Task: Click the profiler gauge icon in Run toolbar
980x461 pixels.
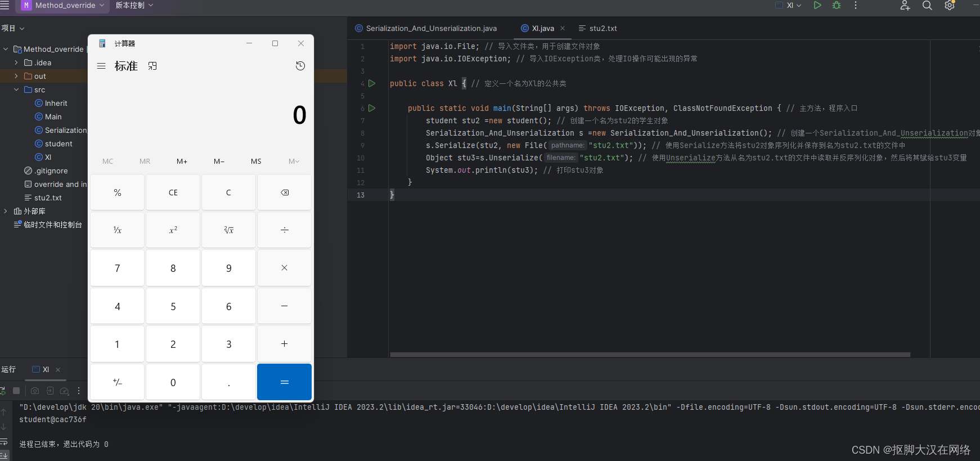Action: [65, 391]
